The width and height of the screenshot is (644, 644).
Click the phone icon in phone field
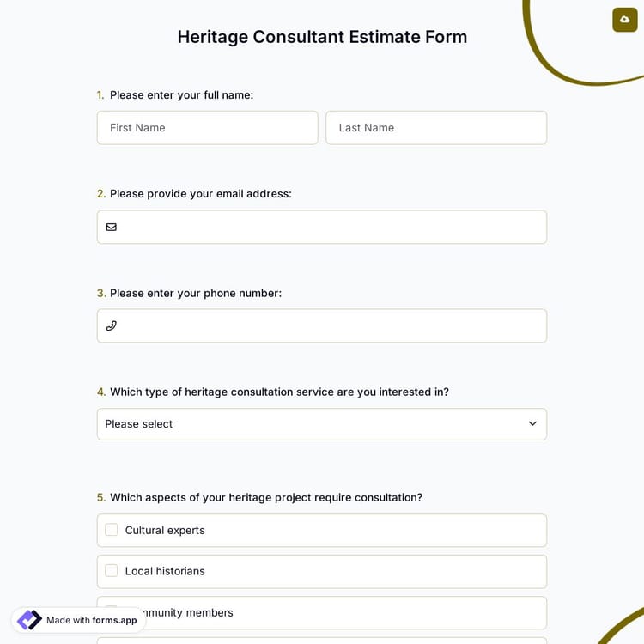(112, 326)
